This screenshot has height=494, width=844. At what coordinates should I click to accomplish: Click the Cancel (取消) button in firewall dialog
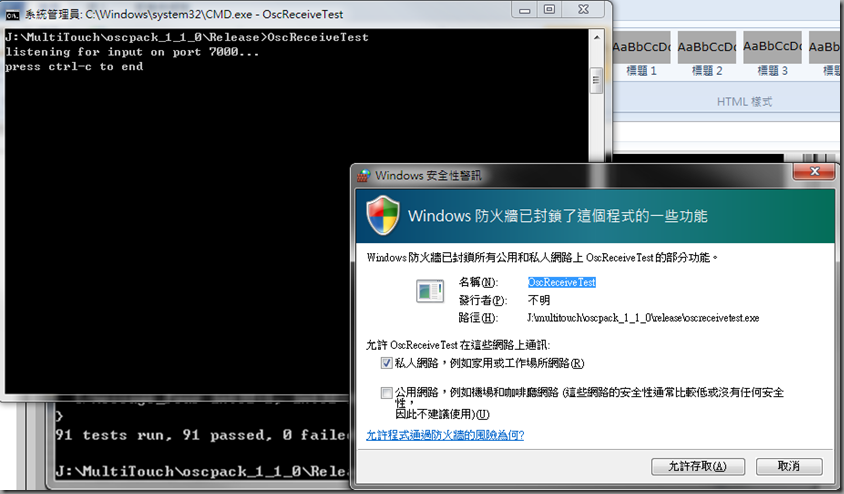(789, 466)
